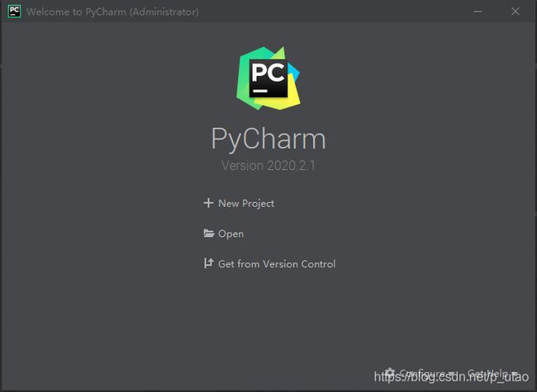Minimize the Welcome to PyCharm window

pyautogui.click(x=478, y=12)
